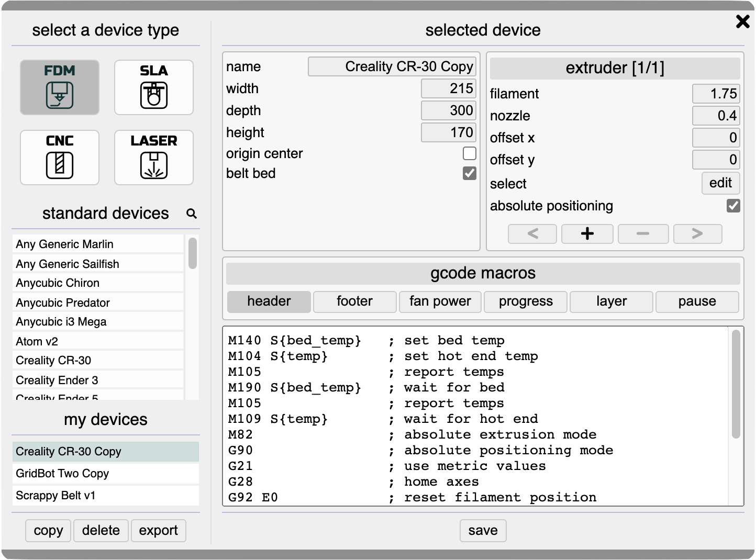Close the device dialog with X
The height and width of the screenshot is (560, 756).
tap(742, 21)
